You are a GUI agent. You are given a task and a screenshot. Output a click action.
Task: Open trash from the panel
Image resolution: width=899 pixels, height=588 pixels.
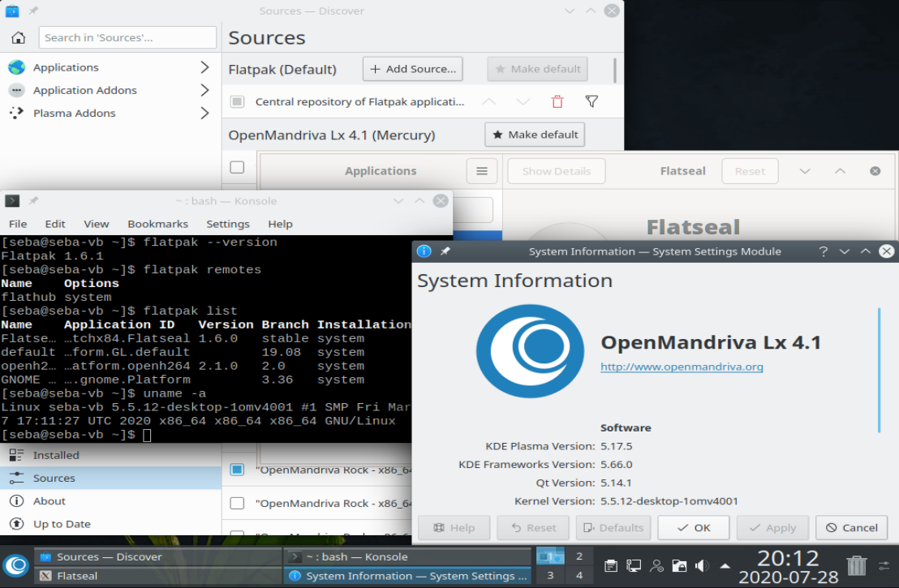(857, 565)
